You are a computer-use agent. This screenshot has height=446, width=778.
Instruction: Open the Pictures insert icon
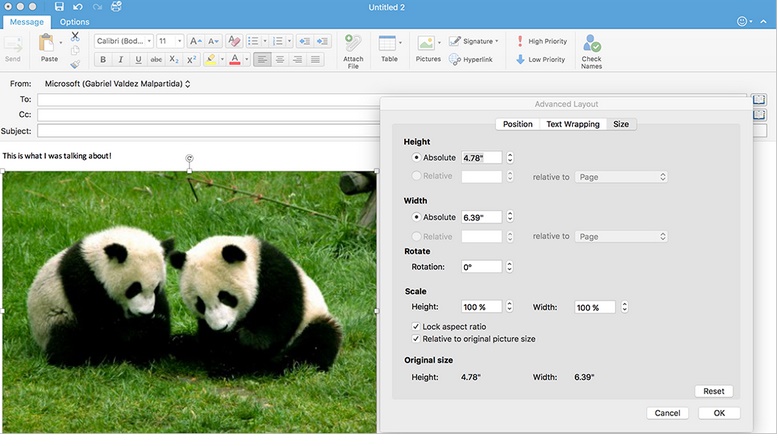point(426,43)
